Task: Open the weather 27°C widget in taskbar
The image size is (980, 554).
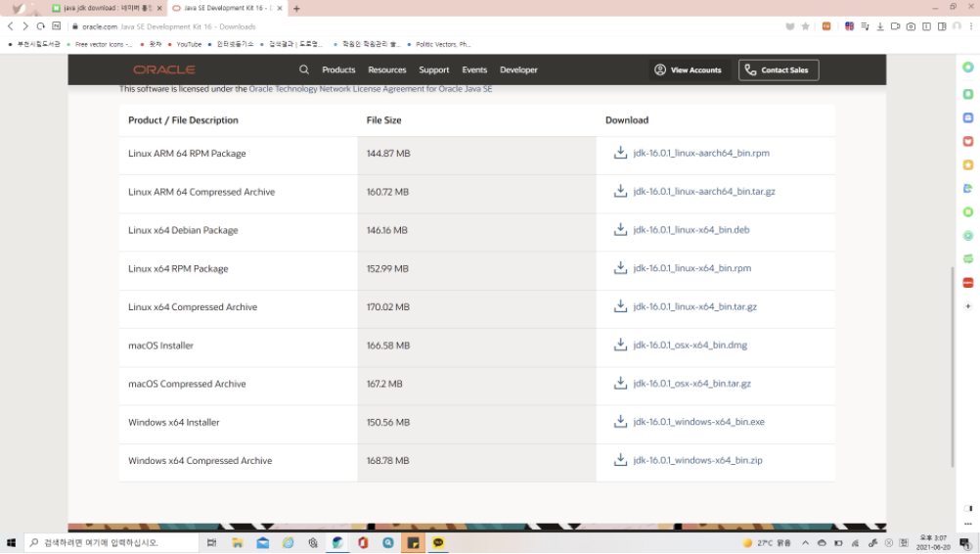Action: pyautogui.click(x=767, y=543)
